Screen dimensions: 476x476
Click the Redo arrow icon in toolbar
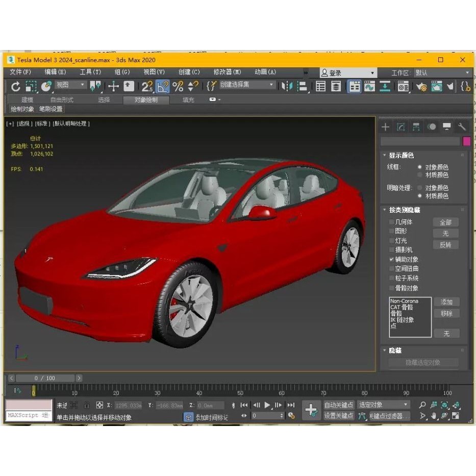tap(15, 87)
